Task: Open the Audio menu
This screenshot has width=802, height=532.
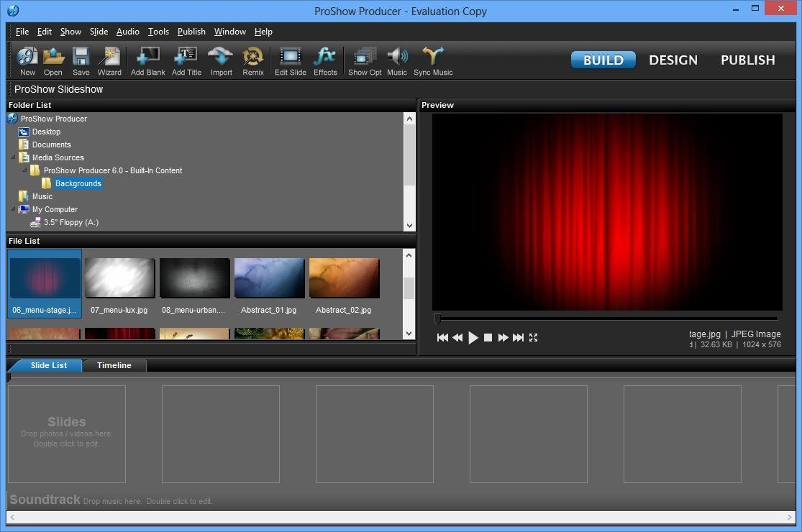Action: (x=128, y=32)
